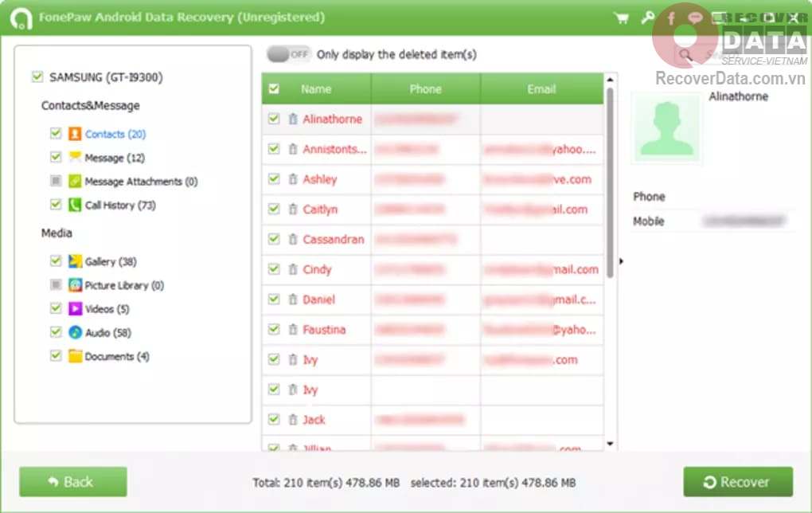Viewport: 812px width, 513px height.
Task: Open the Facebook icon in title bar
Action: tap(671, 18)
